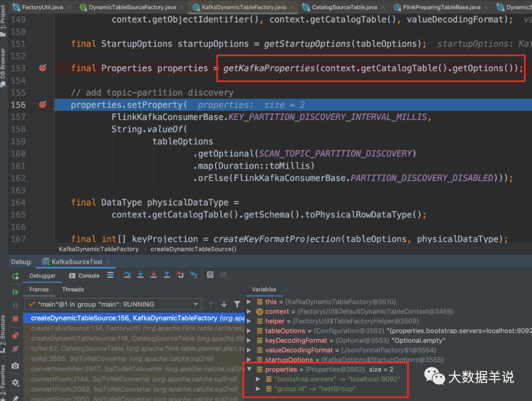View all breakpoints
This screenshot has height=401, width=532.
coord(15,336)
